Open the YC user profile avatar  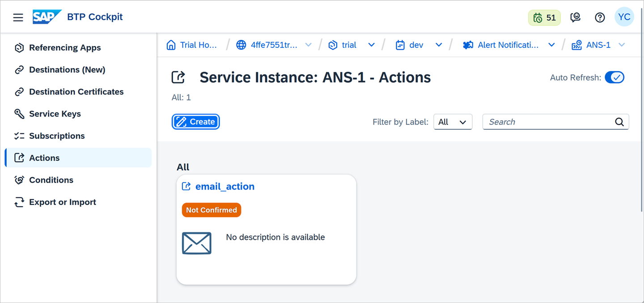[624, 17]
